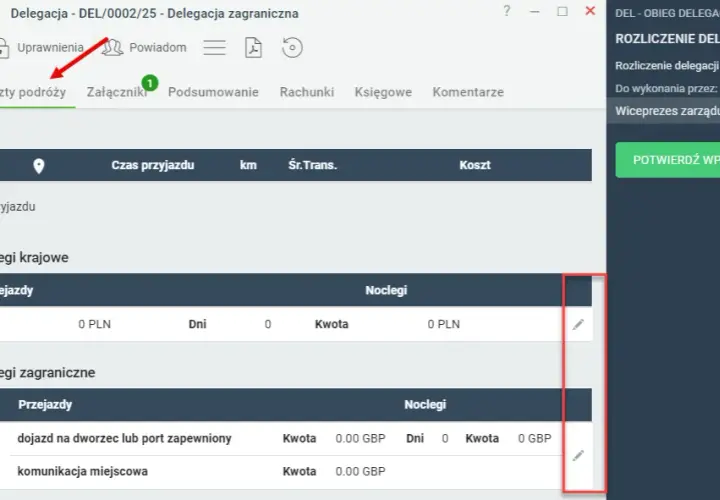Switch to the Załączniki tab
This screenshot has width=720, height=500.
pos(117,92)
